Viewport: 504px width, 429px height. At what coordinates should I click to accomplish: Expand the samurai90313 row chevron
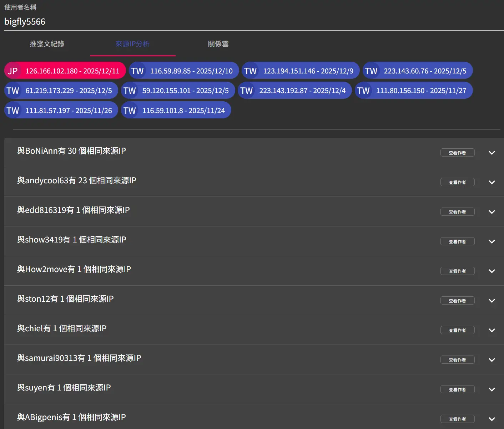click(492, 360)
